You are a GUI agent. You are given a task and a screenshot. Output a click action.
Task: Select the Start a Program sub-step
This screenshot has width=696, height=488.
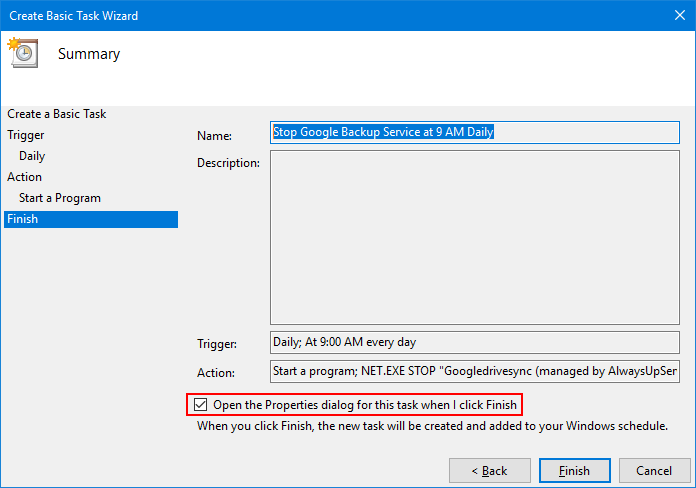click(60, 198)
